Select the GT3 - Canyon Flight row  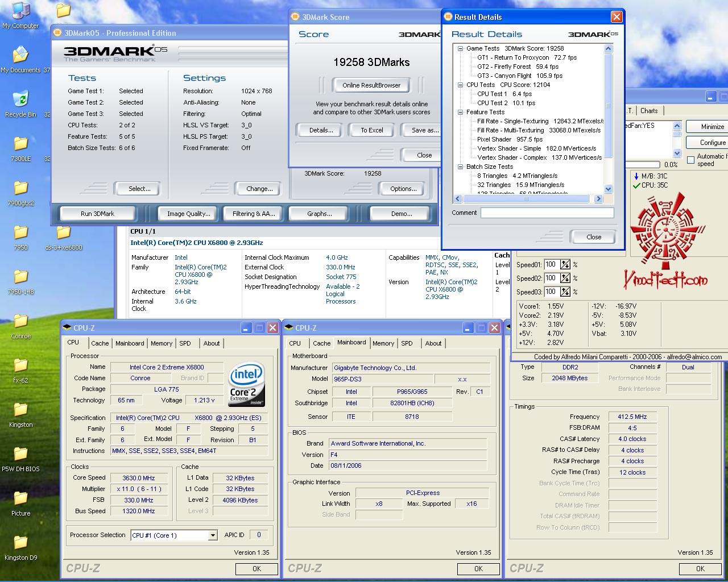(x=520, y=76)
